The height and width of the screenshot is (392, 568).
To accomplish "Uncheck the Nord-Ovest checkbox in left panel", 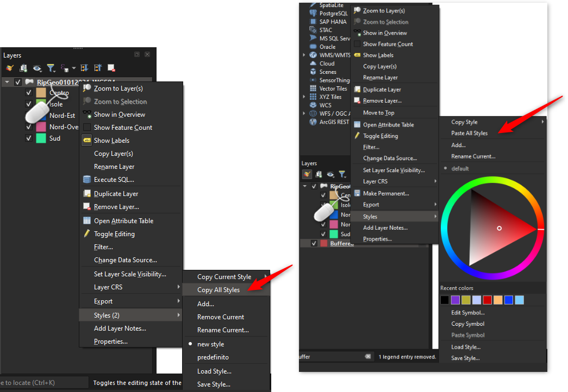I will coord(29,127).
